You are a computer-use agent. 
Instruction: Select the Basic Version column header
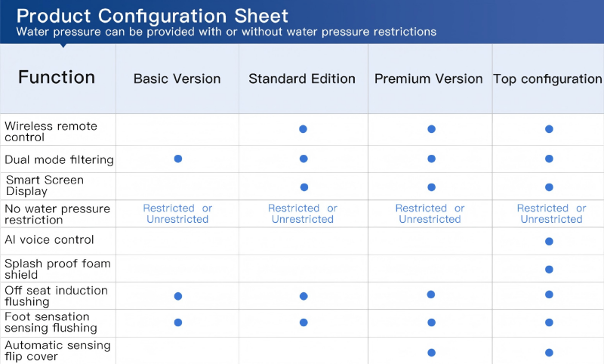[x=177, y=79]
